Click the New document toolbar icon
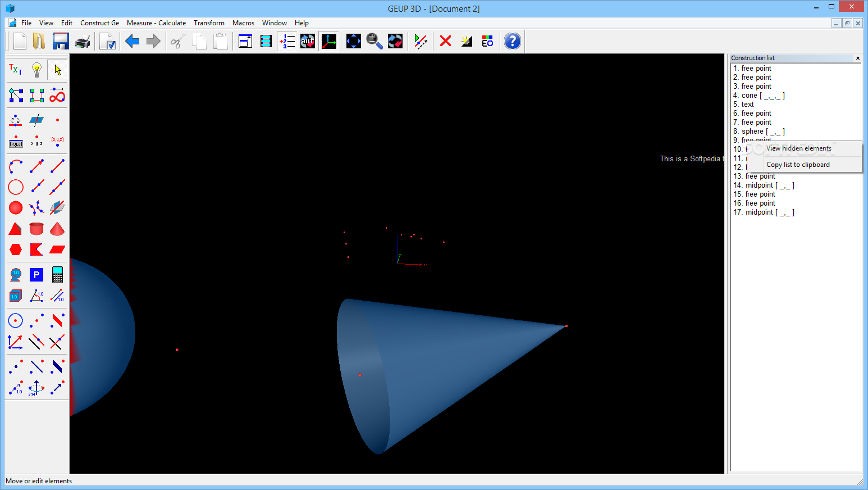This screenshot has height=490, width=868. 20,41
